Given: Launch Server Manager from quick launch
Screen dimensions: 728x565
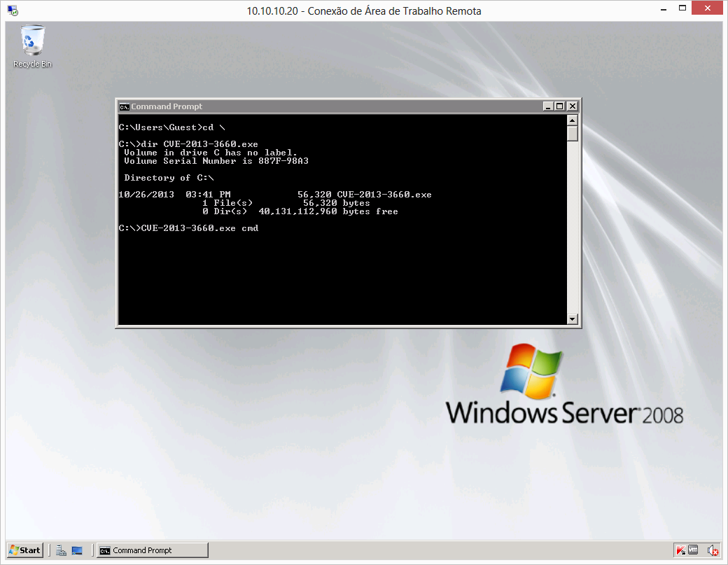Looking at the screenshot, I should click(x=62, y=550).
